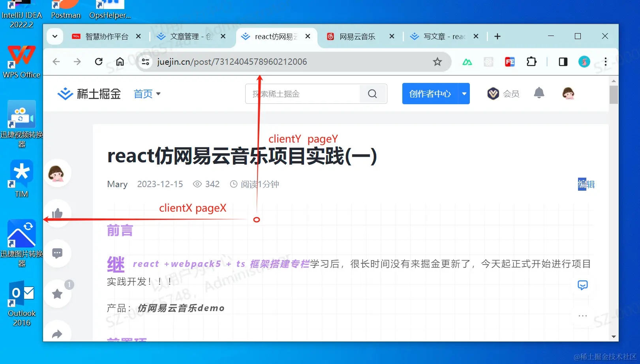640x364 pixels.
Task: Launch the 迅捷图片转换器 desktop app
Action: click(x=22, y=244)
